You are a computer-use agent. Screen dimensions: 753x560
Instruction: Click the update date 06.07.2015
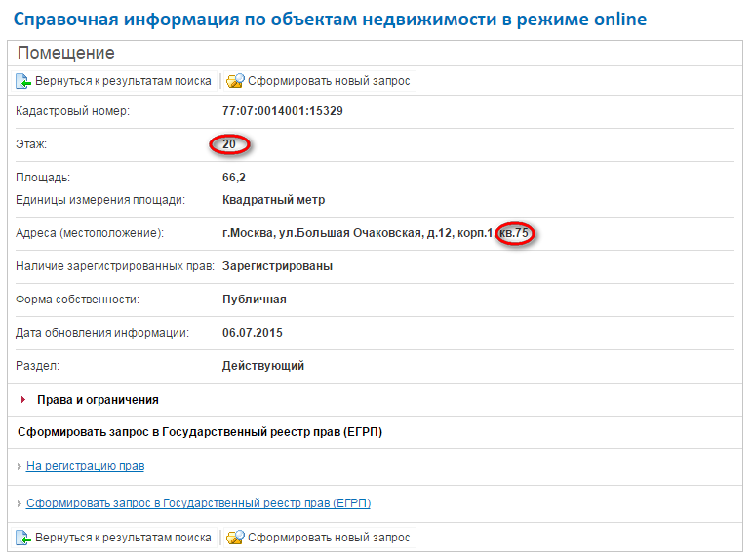pos(252,333)
